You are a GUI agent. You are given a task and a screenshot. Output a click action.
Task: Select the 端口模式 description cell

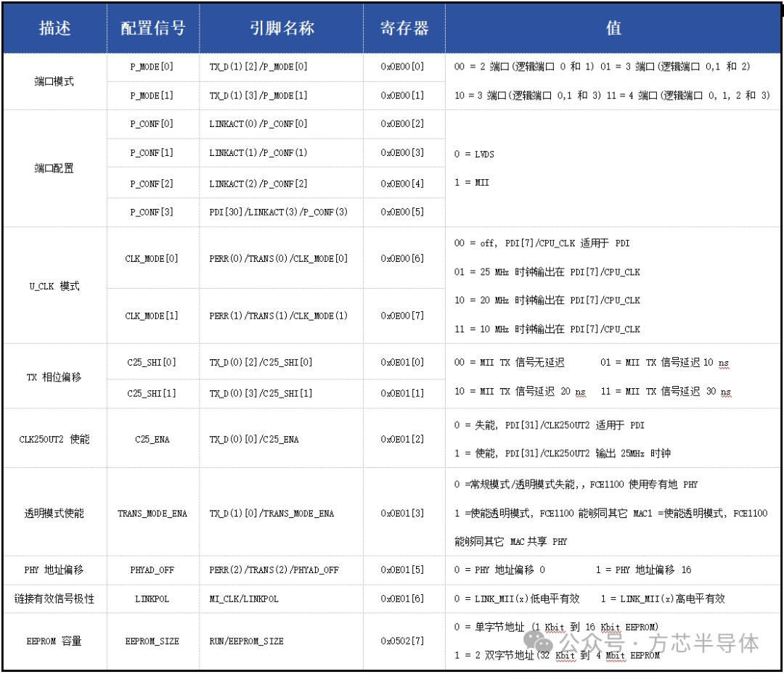point(55,81)
